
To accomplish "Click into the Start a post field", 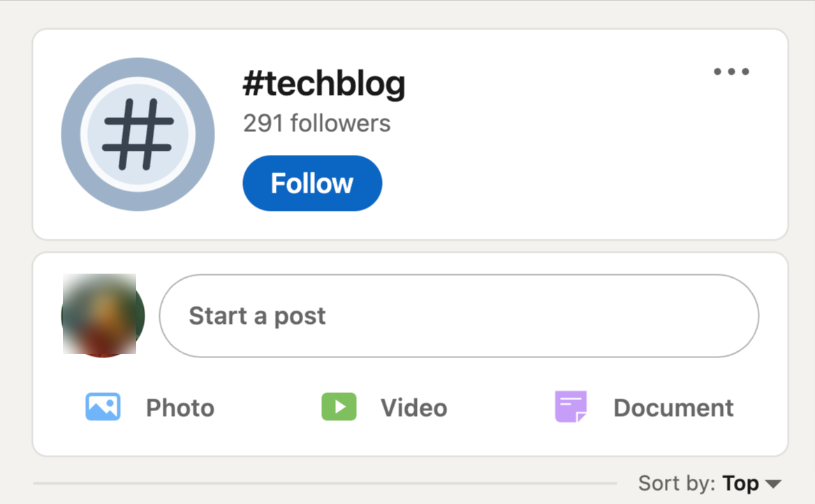I will [458, 316].
